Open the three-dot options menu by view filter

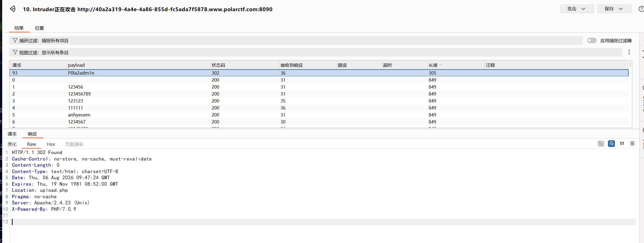[629, 52]
